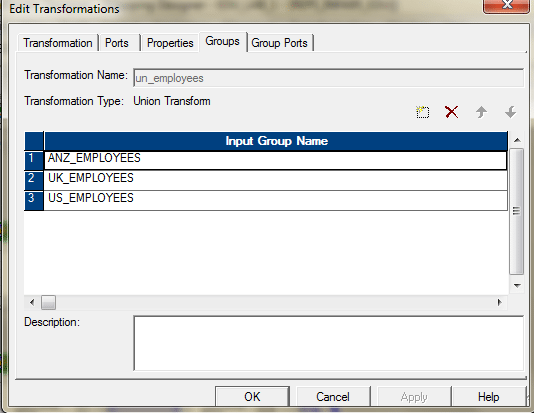
Task: Move group up with up arrow icon
Action: 481,112
